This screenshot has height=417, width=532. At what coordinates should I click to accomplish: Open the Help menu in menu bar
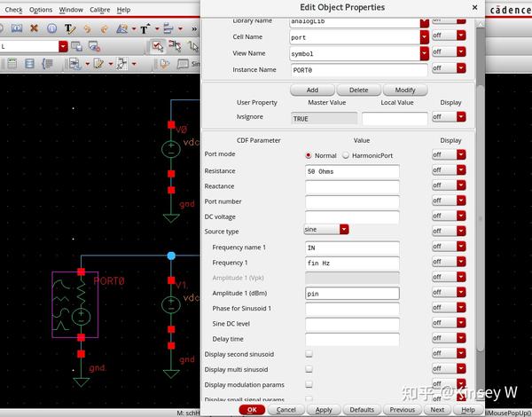(123, 10)
